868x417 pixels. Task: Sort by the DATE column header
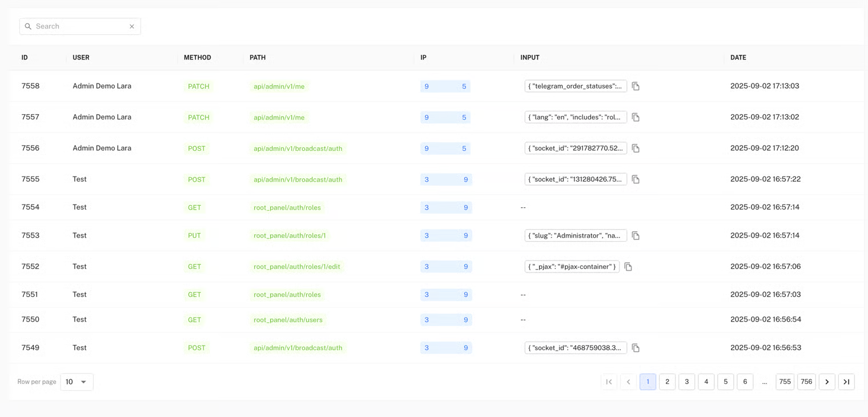tap(738, 58)
